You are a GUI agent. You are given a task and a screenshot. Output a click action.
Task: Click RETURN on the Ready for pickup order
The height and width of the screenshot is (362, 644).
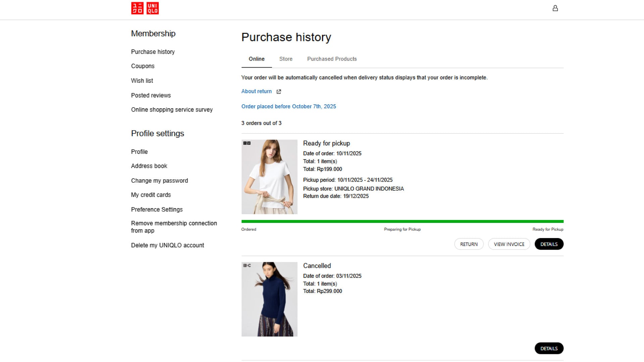pos(469,244)
